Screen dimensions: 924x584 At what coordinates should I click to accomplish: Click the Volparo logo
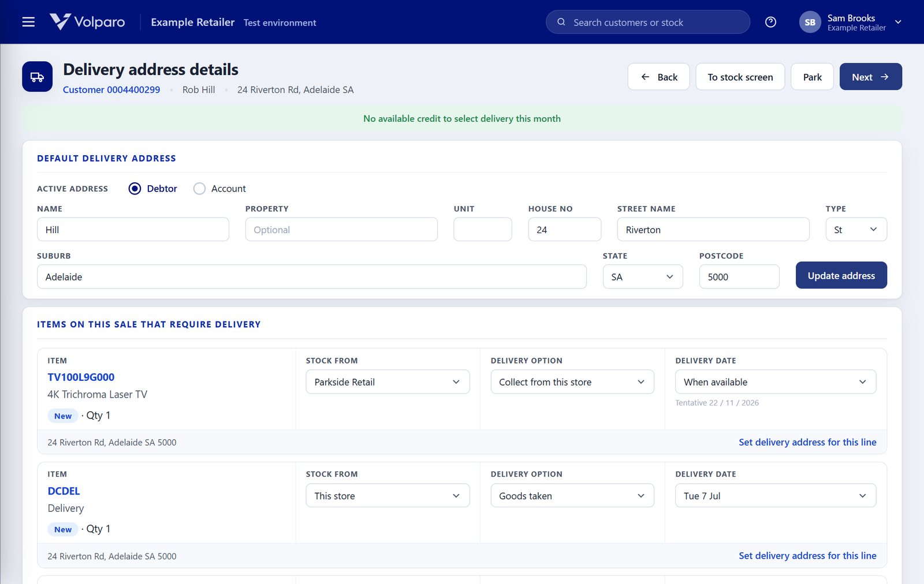87,22
